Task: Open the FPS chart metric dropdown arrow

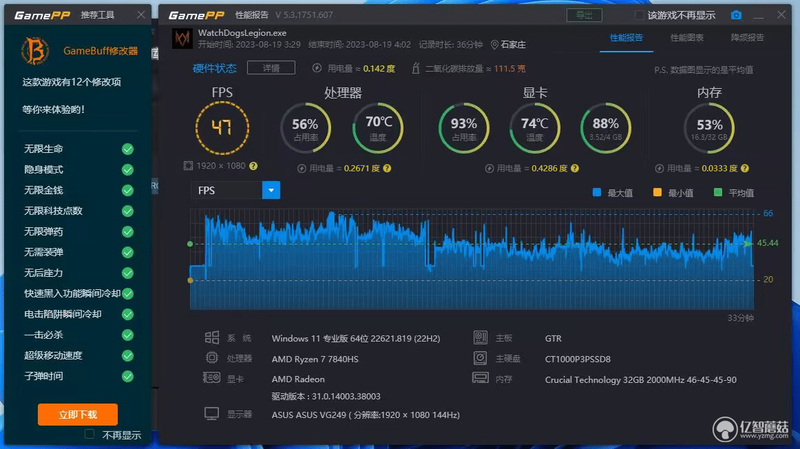Action: coord(271,190)
